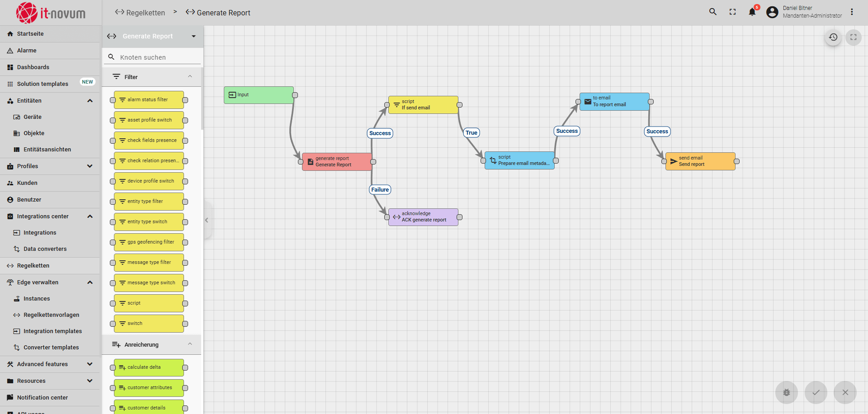
Task: Open Dashboards in the sidebar
Action: coord(33,67)
